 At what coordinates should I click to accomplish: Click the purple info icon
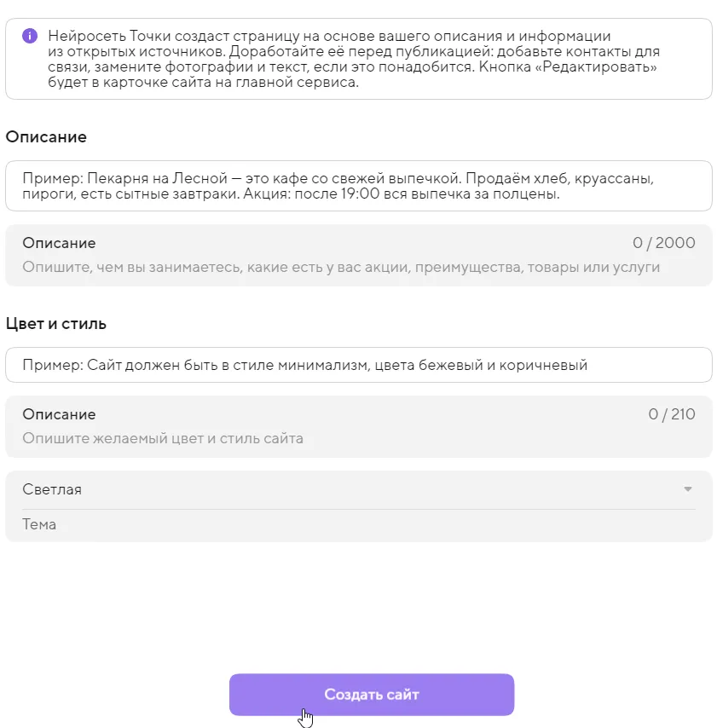[x=30, y=36]
